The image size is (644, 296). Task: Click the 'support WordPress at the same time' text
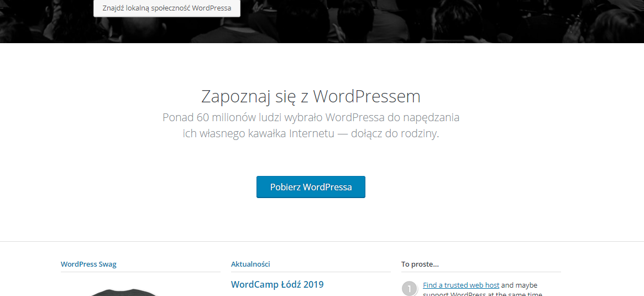coord(482,294)
